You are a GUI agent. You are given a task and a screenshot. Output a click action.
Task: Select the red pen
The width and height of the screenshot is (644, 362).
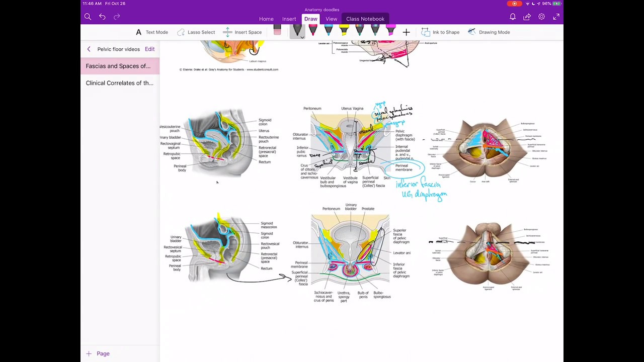click(313, 31)
